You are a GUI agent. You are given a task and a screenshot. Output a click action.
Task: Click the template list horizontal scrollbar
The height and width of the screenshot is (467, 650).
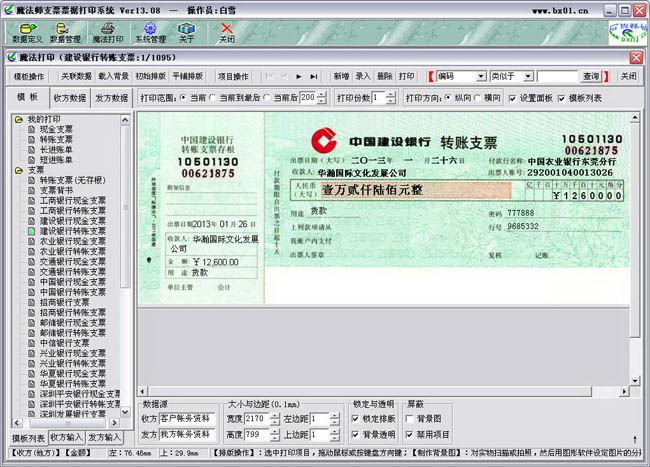click(67, 423)
